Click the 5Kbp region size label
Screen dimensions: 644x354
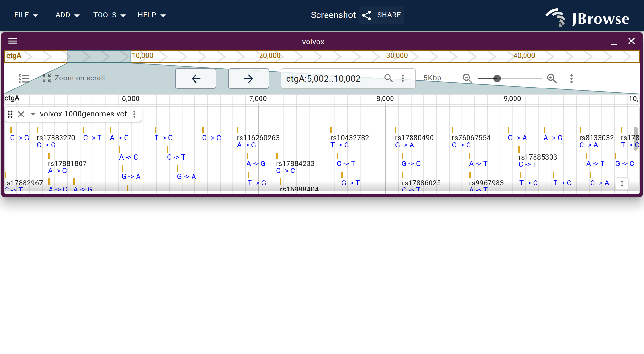click(432, 78)
